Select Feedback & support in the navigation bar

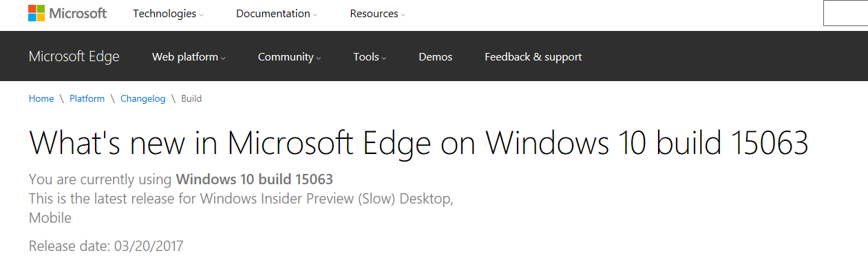click(x=533, y=57)
